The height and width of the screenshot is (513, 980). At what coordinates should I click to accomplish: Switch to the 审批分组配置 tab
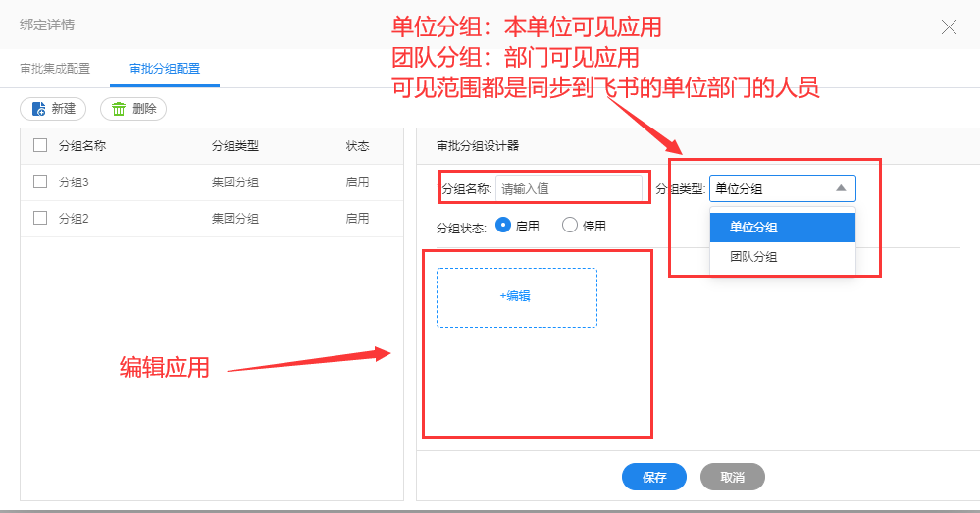pyautogui.click(x=165, y=68)
